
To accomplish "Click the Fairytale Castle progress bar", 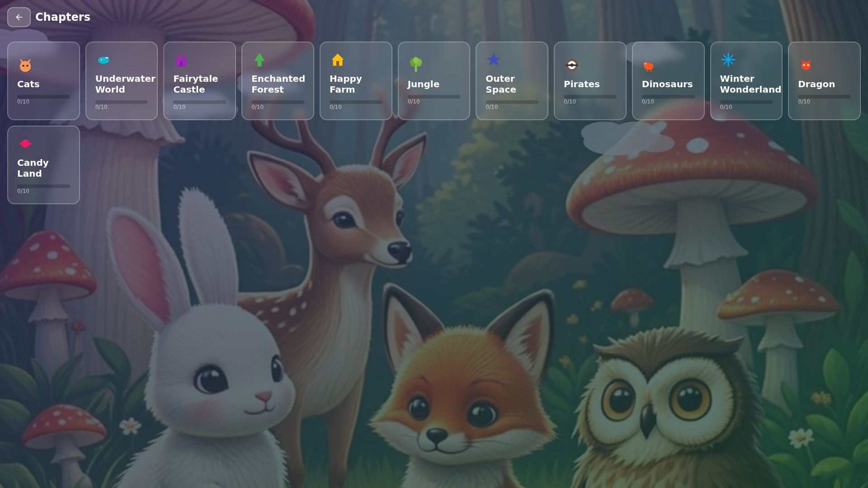I will [x=200, y=102].
